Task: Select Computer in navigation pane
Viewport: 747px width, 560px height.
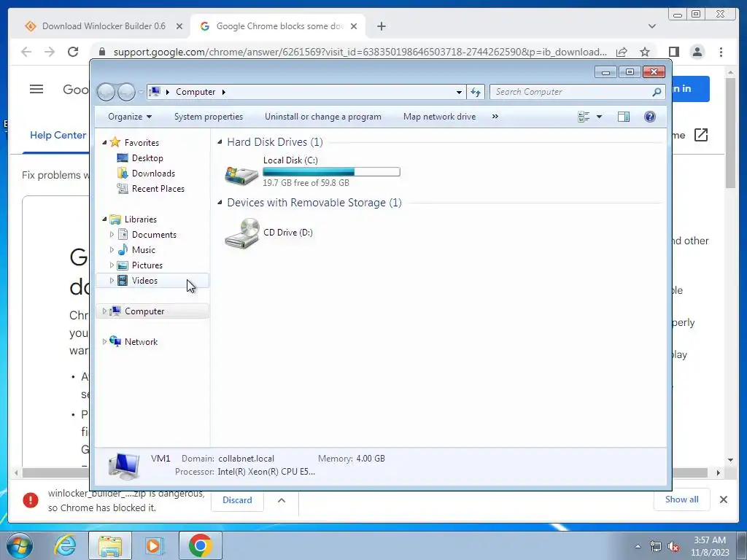Action: (144, 311)
